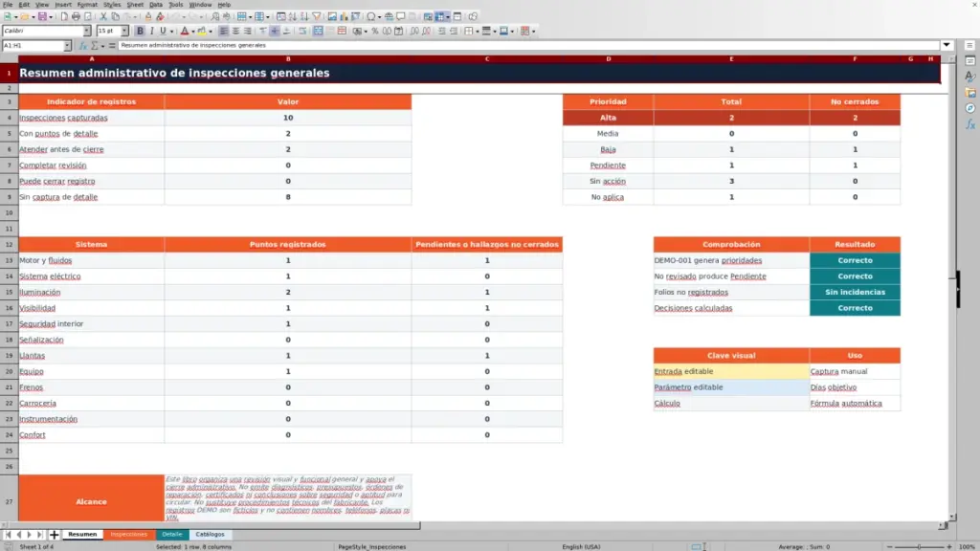Click the AutoFilter funnel icon
980x551 pixels.
(317, 17)
